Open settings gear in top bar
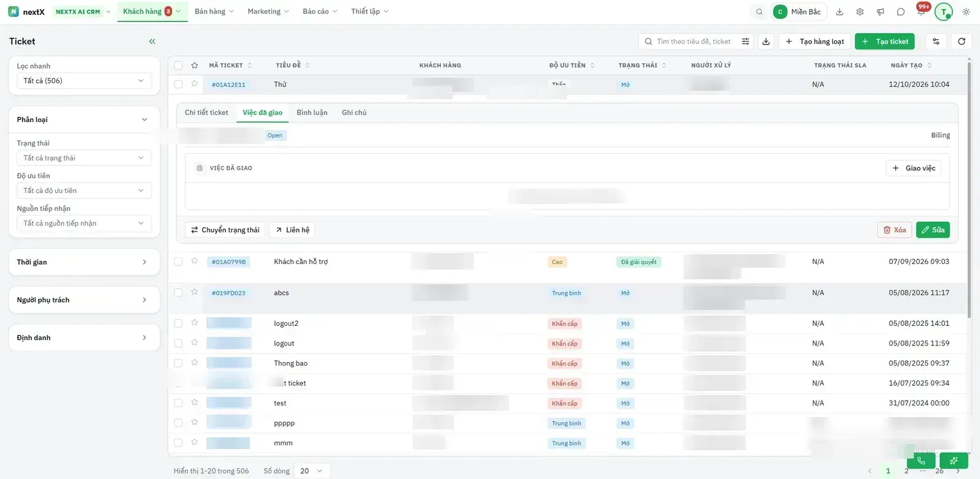Viewport: 980px width, 479px height. tap(860, 12)
